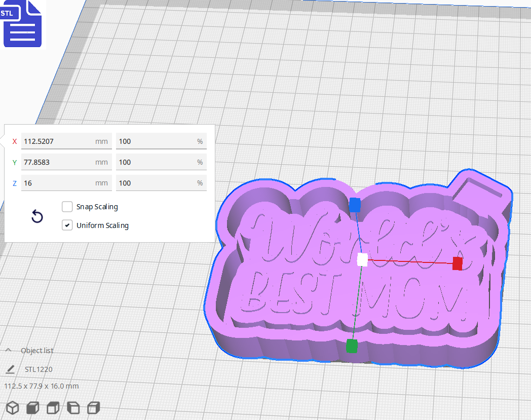Click the Z height field showing 16 mm
Screen dimensions: 531x420
[66, 183]
